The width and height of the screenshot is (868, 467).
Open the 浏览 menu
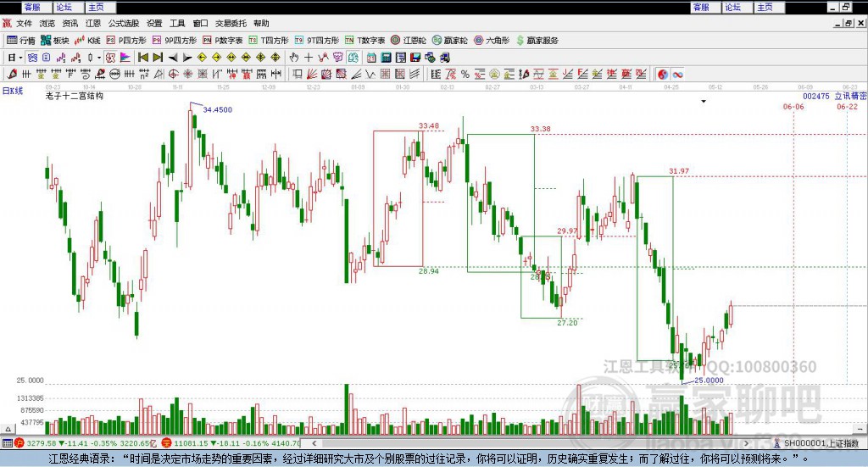click(x=47, y=23)
